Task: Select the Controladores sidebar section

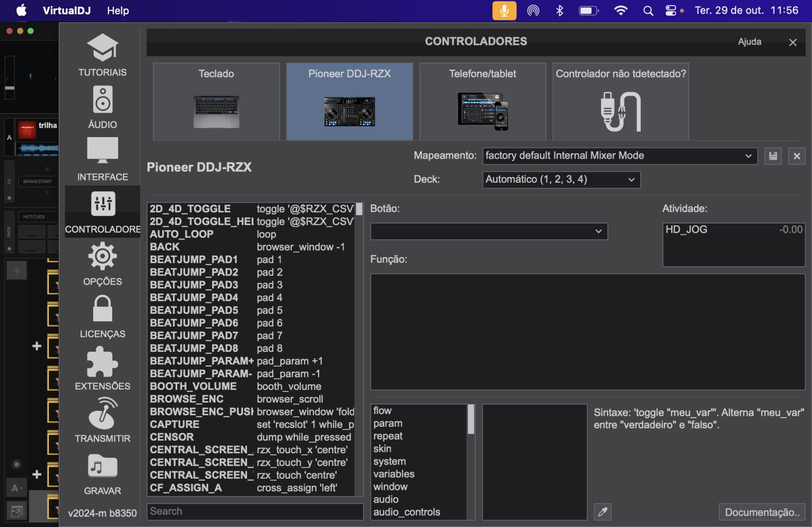Action: (102, 212)
